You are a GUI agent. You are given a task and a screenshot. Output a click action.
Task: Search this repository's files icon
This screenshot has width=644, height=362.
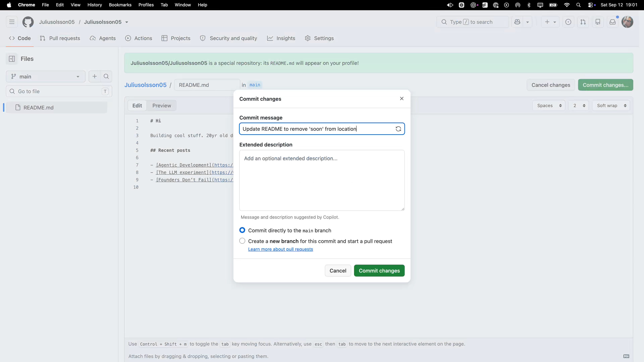106,76
